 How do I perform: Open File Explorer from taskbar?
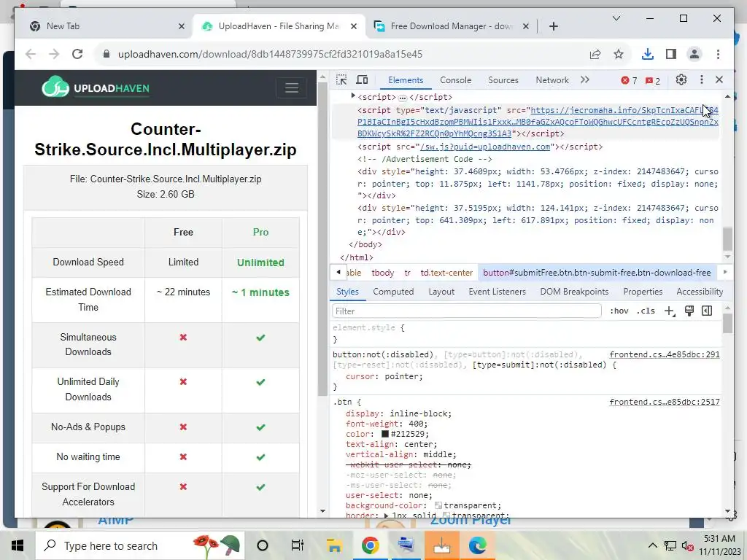(x=334, y=545)
